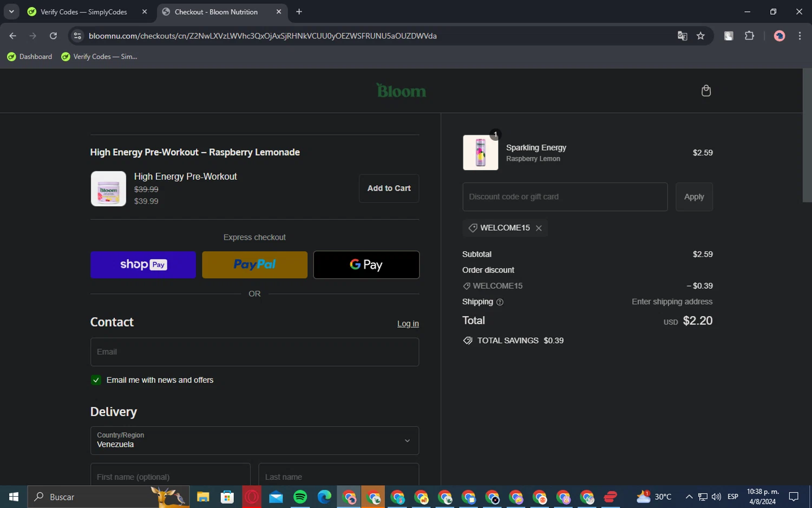Open the Mail app in taskbar
Screen dimensions: 812x508
(x=276, y=497)
